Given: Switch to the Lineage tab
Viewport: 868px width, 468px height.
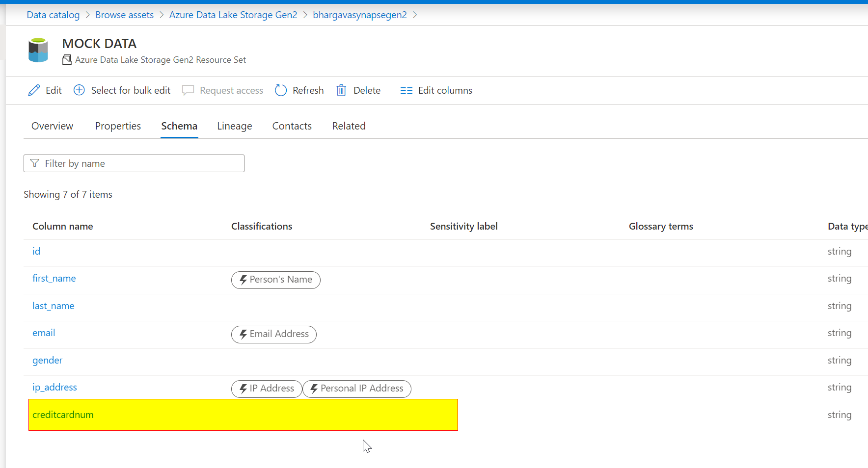Looking at the screenshot, I should 234,126.
